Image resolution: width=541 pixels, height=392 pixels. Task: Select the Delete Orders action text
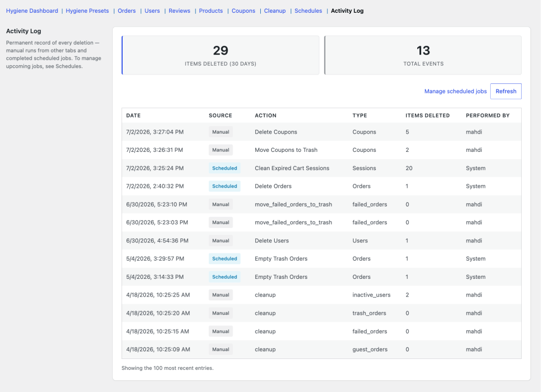tap(273, 186)
